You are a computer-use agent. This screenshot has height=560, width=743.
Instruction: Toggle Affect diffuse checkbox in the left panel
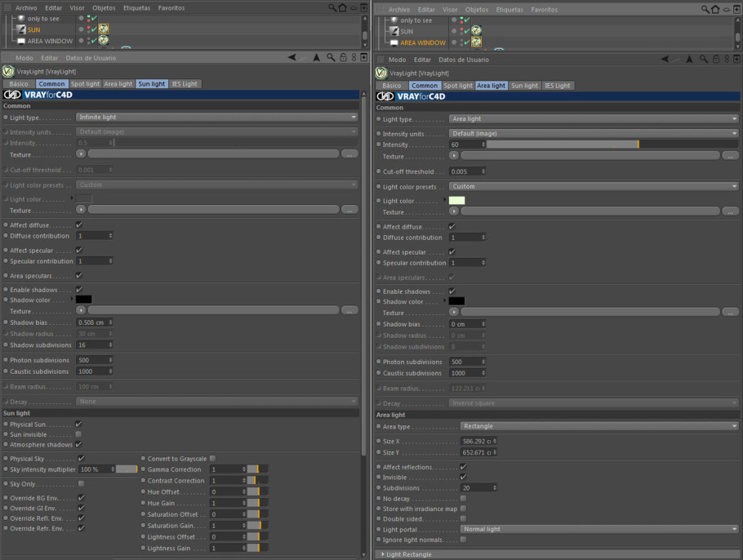(x=79, y=225)
